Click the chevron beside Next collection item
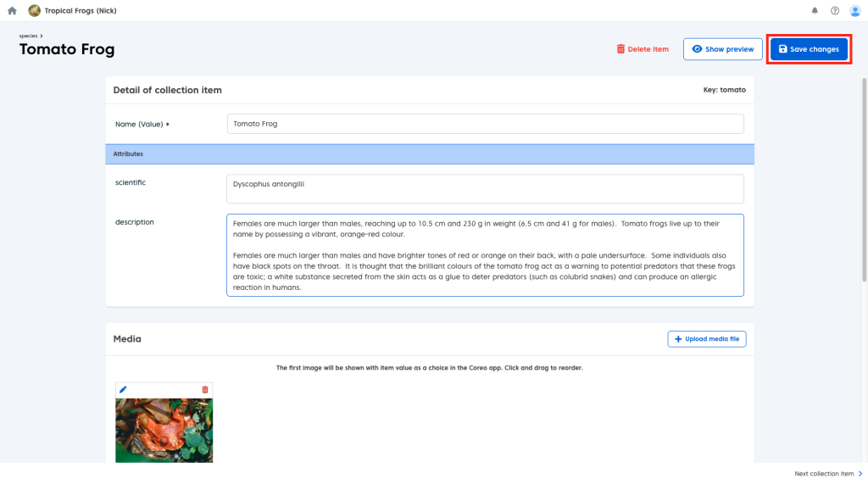Viewport: 868px width, 485px height. pos(860,474)
